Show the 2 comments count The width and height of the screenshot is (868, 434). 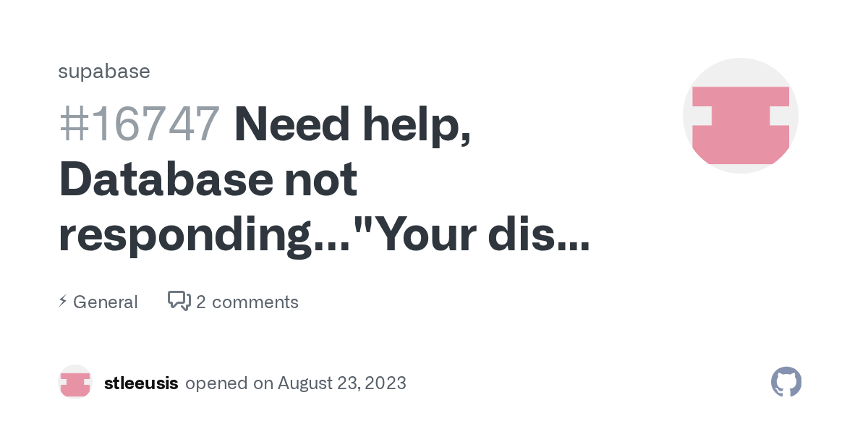pyautogui.click(x=247, y=302)
